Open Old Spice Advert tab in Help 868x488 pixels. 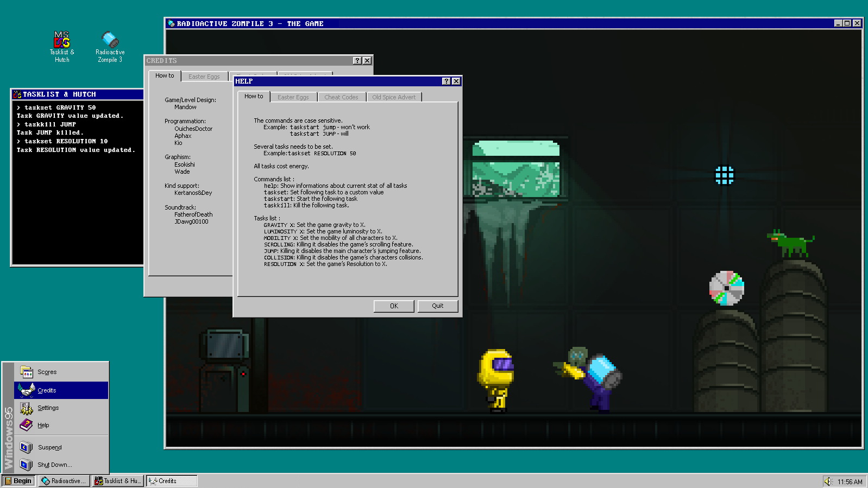tap(394, 97)
